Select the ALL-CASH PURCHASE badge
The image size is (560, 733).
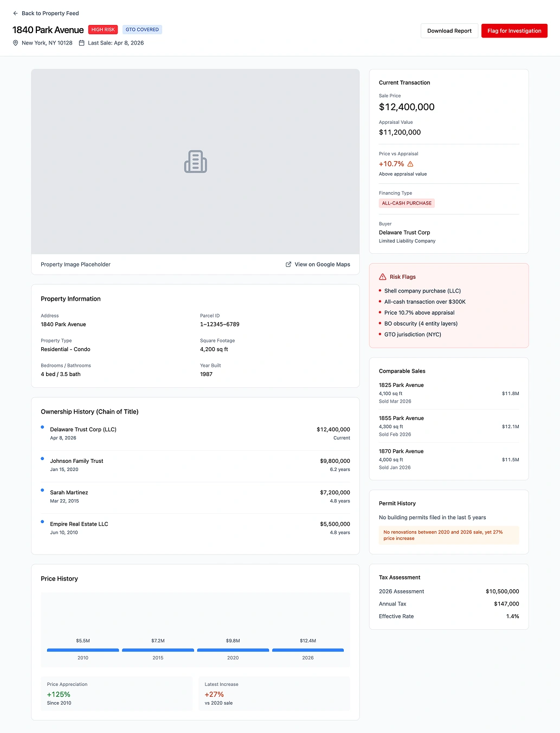[407, 203]
